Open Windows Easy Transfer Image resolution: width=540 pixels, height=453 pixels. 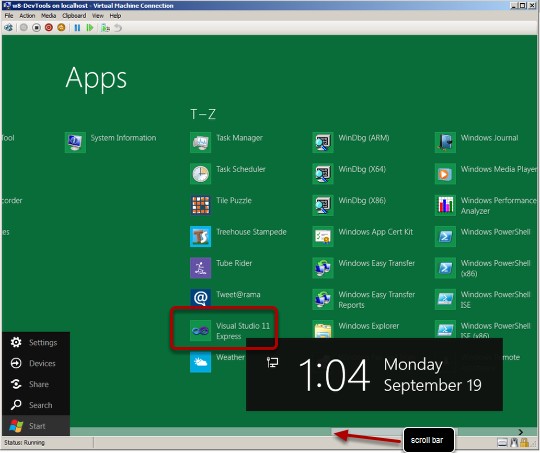(x=364, y=267)
